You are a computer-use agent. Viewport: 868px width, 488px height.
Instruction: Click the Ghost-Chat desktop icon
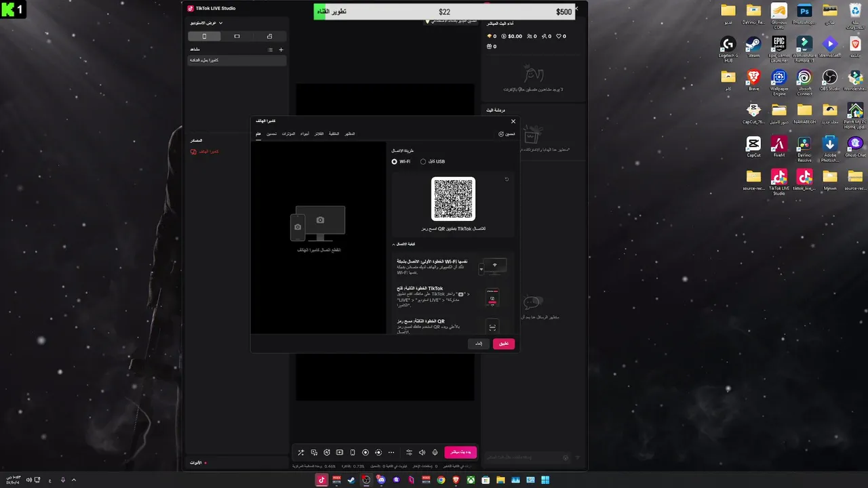[855, 146]
